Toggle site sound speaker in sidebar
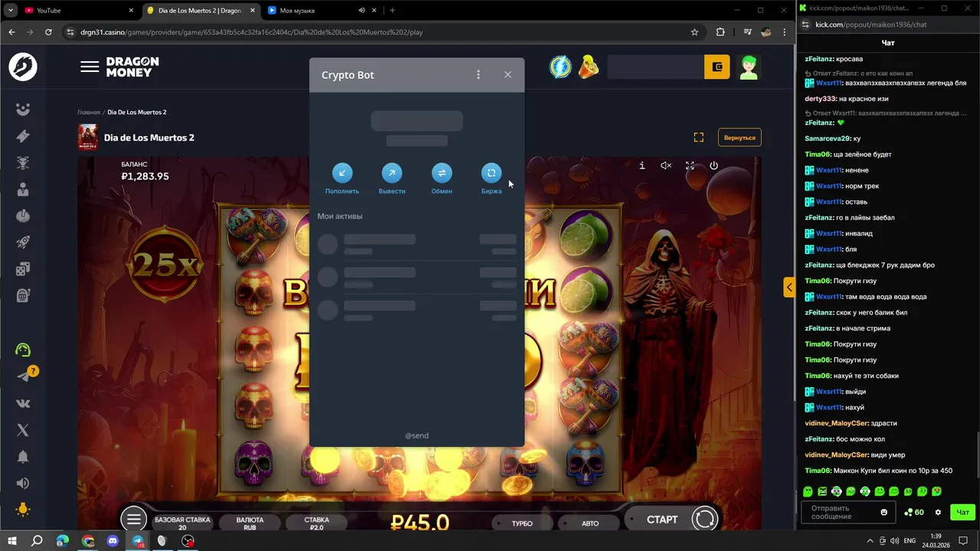 pos(23,483)
